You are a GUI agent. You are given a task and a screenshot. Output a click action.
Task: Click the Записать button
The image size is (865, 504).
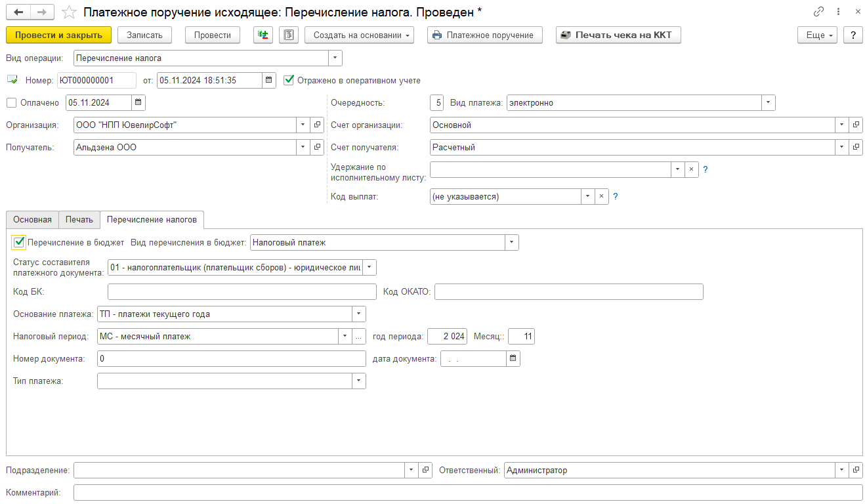145,35
